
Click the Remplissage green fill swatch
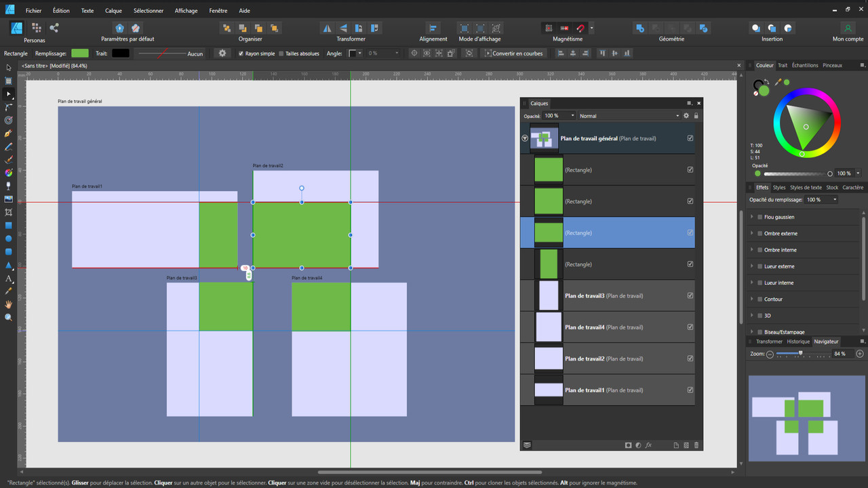(80, 53)
